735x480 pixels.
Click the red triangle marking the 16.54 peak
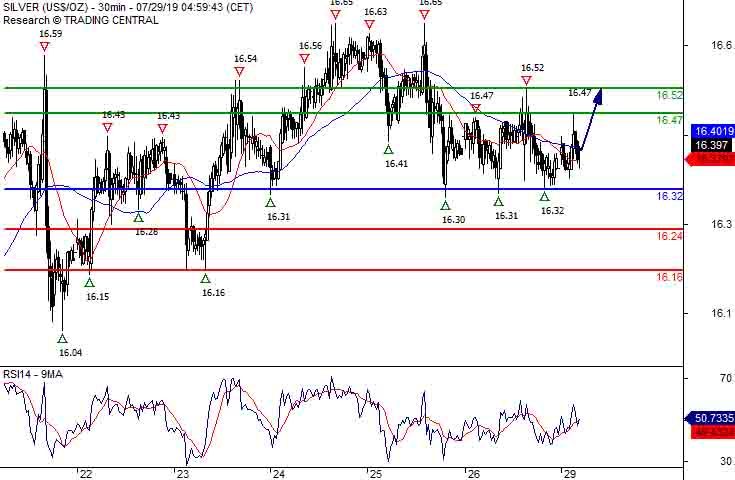click(240, 72)
